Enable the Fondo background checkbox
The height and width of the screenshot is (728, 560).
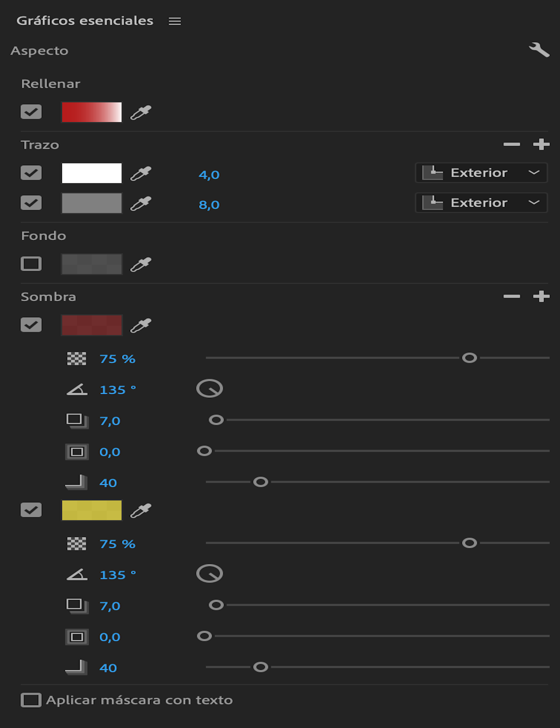coord(31,264)
